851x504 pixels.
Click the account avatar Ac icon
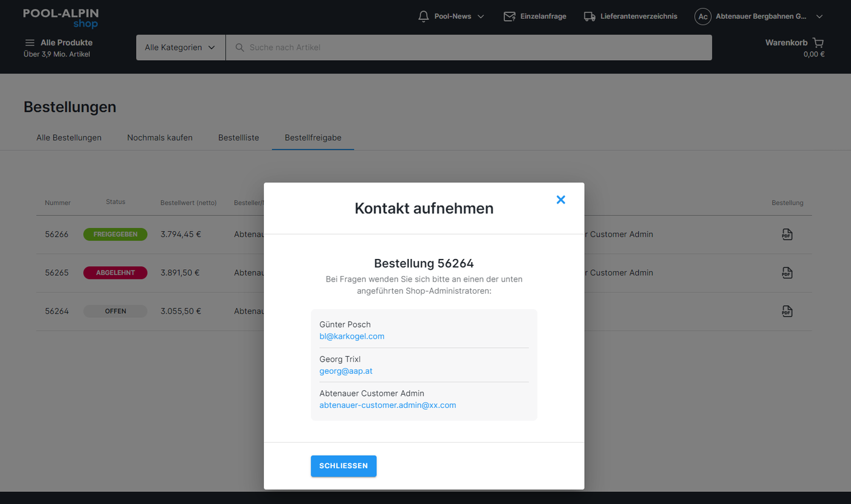click(x=703, y=16)
